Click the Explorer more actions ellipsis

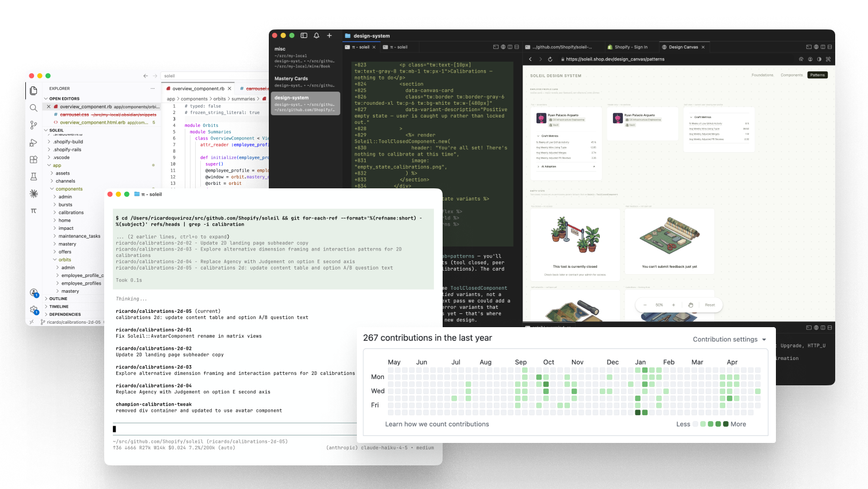tap(153, 89)
